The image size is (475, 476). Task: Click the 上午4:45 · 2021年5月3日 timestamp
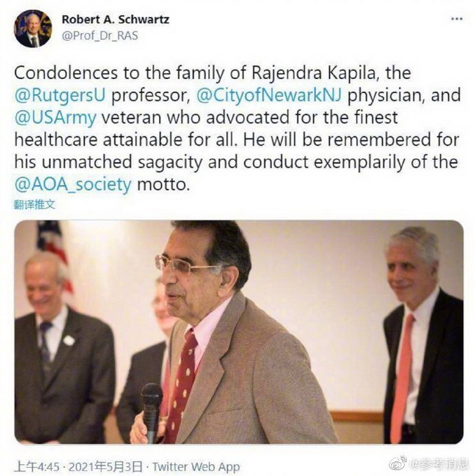click(78, 466)
